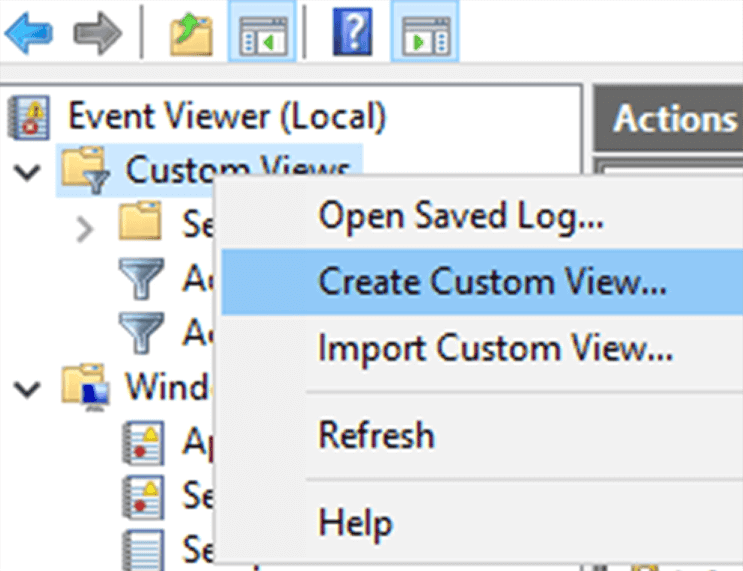This screenshot has width=743, height=571.
Task: Click Refresh in the context menu
Action: point(376,435)
